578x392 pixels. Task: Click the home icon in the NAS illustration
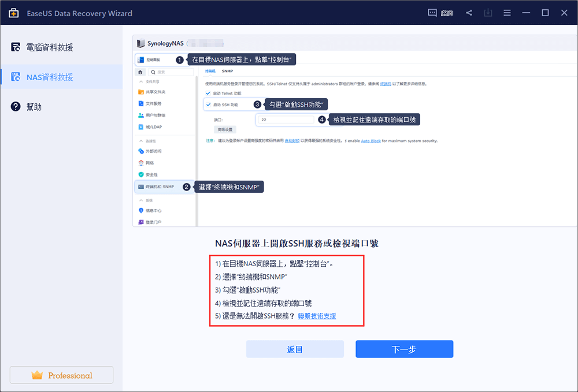[x=140, y=72]
